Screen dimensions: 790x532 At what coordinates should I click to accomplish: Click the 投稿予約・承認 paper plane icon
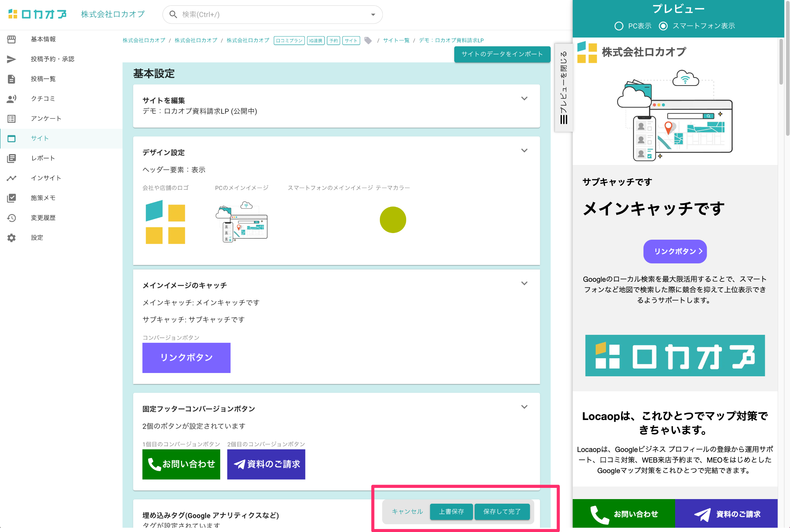click(x=12, y=59)
